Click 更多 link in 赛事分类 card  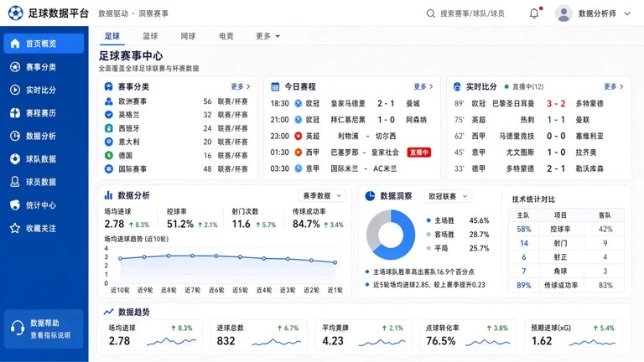pyautogui.click(x=241, y=86)
